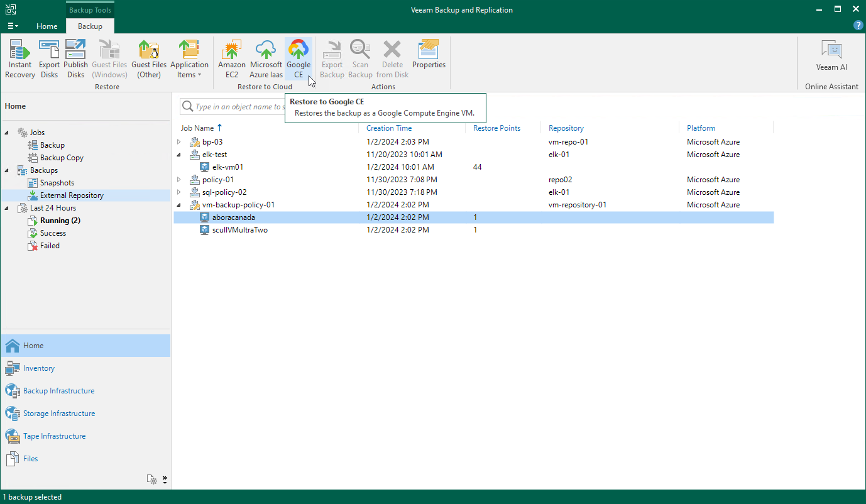Open Export Disks from the ribbon
Screen dimensions: 866x504
(49, 58)
